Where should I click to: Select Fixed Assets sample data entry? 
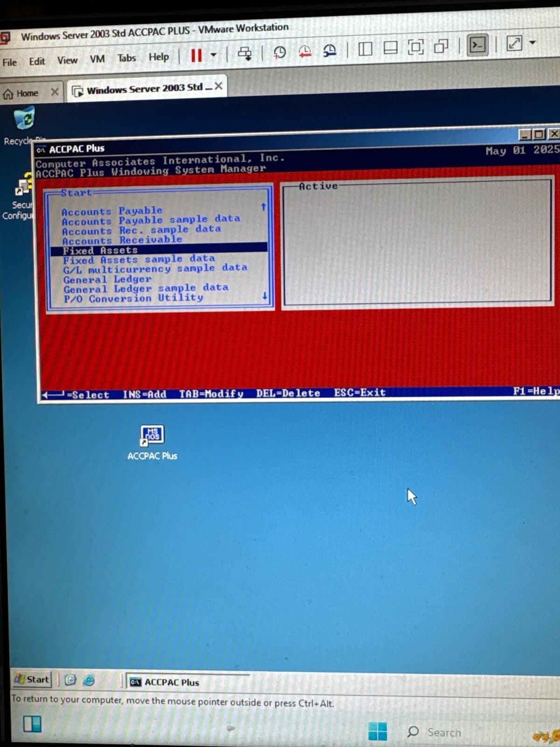click(139, 260)
